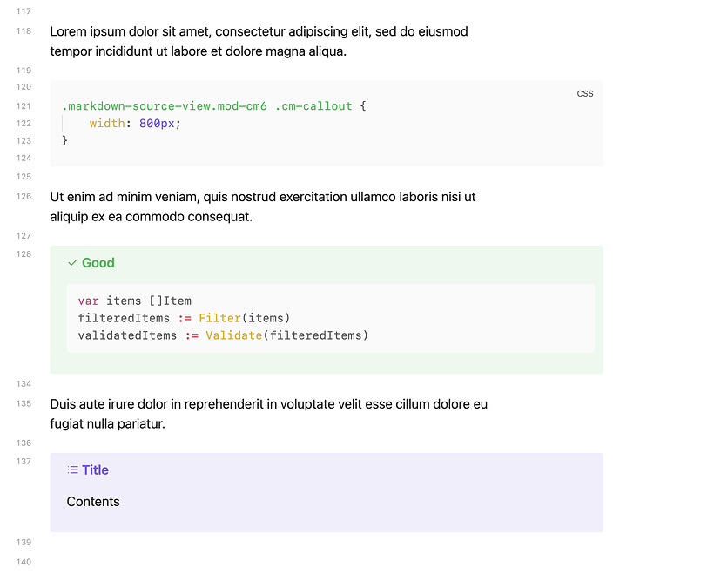Screen dimensions: 714x588
Task: Click the Title callout header text
Action: (x=94, y=470)
